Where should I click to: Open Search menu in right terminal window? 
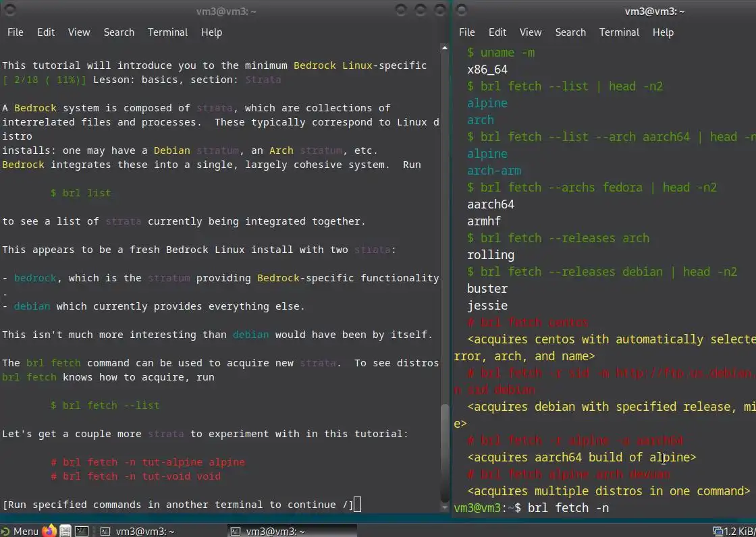(x=570, y=32)
